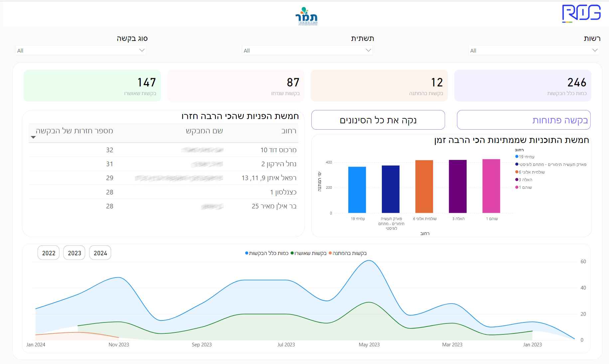Click the dark blue פארק תעשיה bar
609x364 pixels.
[x=391, y=189]
